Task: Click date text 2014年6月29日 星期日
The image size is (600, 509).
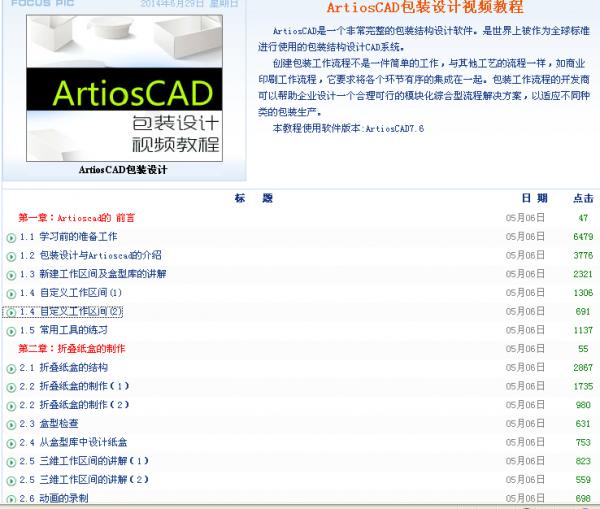Action: [189, 4]
